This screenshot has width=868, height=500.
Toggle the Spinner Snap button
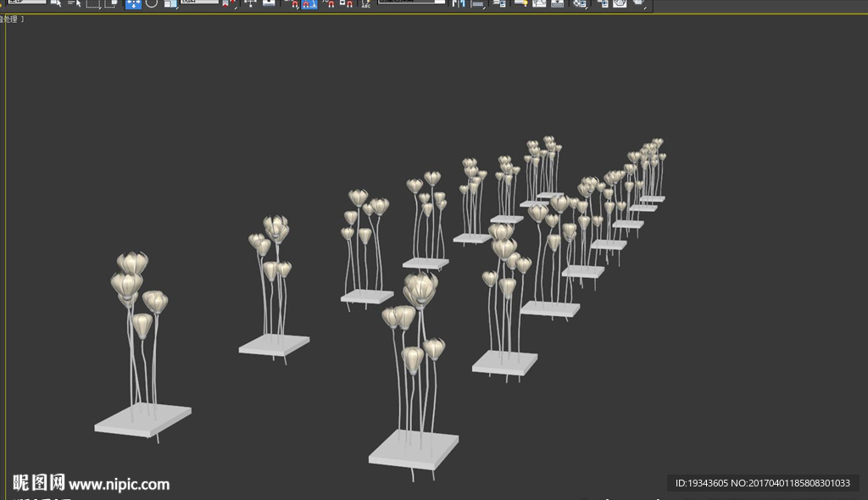point(347,3)
